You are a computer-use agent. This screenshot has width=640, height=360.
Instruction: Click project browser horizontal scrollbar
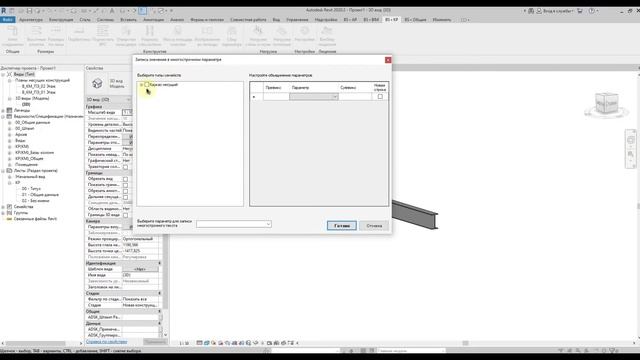coord(35,343)
